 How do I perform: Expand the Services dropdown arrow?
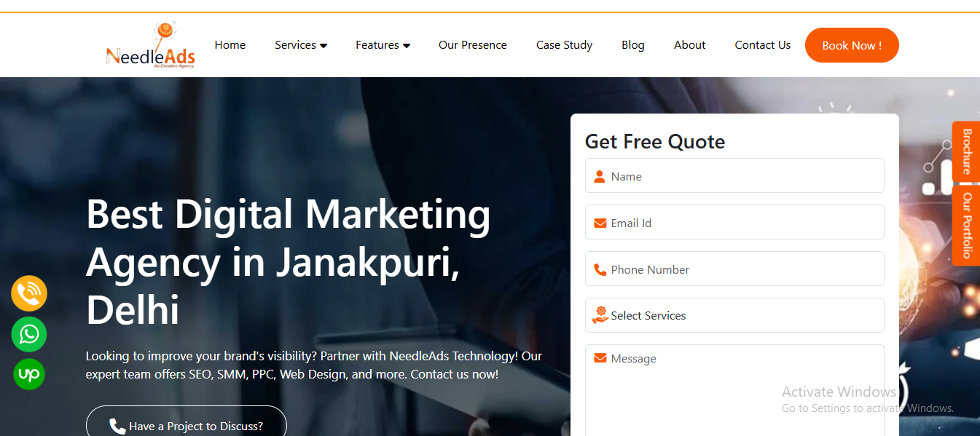click(x=324, y=46)
